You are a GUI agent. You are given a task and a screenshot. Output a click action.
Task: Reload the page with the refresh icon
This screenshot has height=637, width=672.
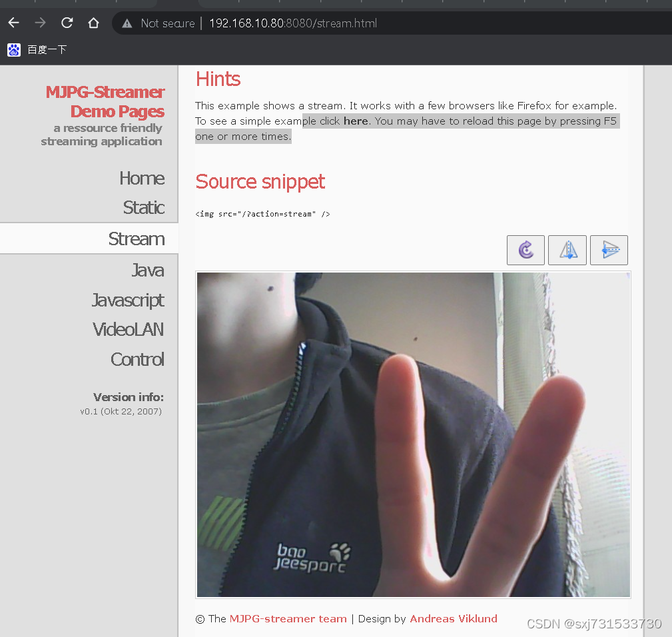tap(67, 23)
